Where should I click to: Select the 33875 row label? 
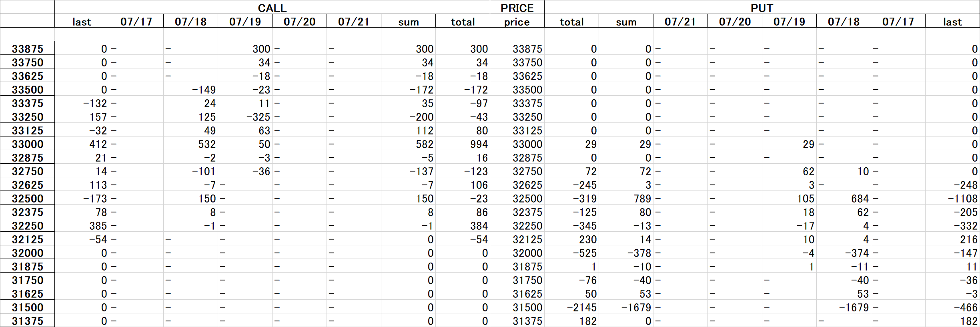[x=27, y=48]
